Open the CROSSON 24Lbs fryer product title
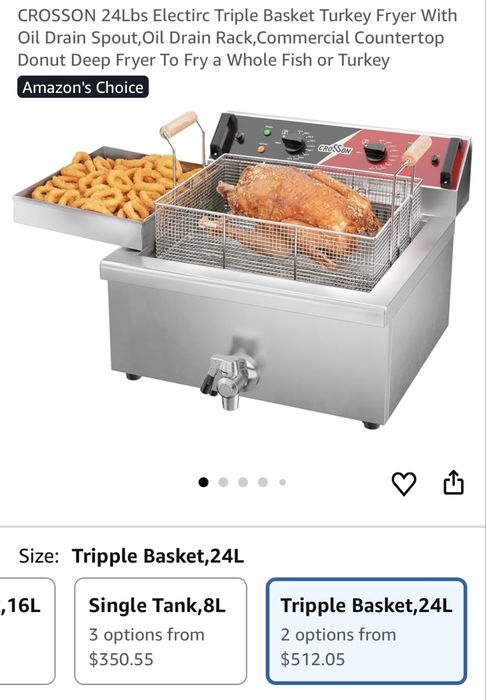This screenshot has width=486, height=700. (x=237, y=38)
